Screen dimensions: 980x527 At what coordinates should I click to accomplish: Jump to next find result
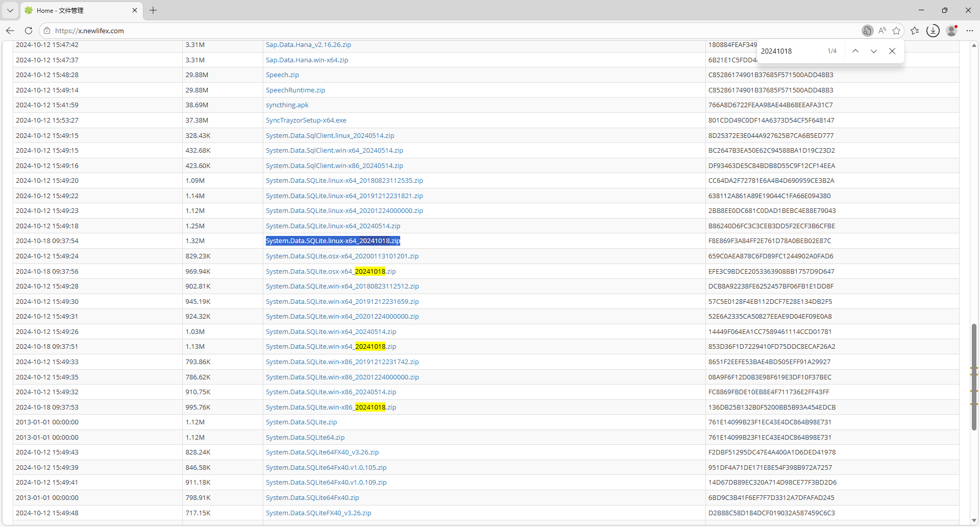(x=874, y=51)
